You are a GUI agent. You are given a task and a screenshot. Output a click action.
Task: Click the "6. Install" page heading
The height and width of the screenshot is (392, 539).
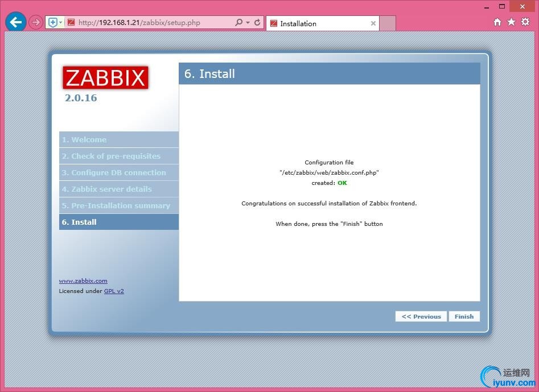[x=209, y=73]
